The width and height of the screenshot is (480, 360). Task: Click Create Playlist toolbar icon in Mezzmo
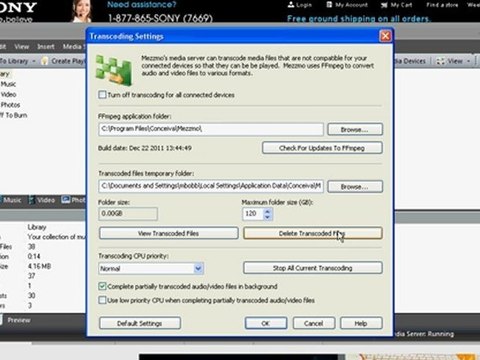click(x=45, y=61)
